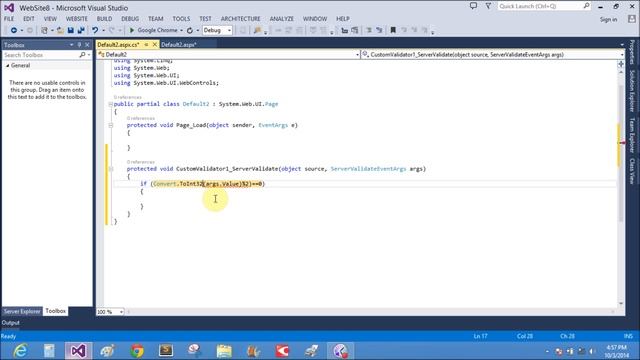Click the 'Ln 17' status bar entry
The height and width of the screenshot is (360, 640).
[480, 336]
